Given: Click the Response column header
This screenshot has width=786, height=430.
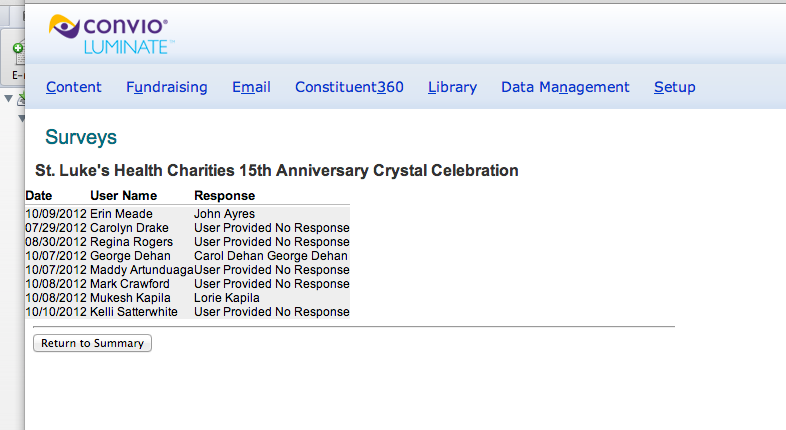Looking at the screenshot, I should (225, 195).
